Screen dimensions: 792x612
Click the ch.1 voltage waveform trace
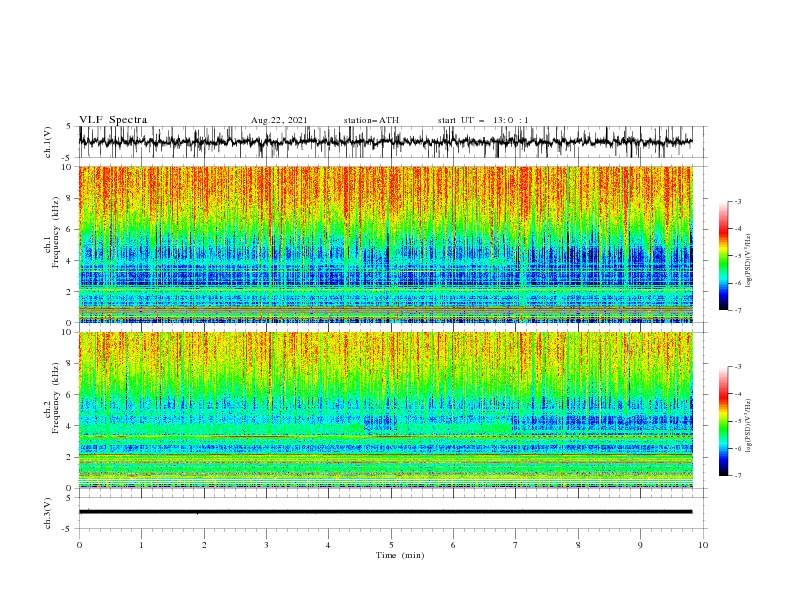(x=385, y=142)
